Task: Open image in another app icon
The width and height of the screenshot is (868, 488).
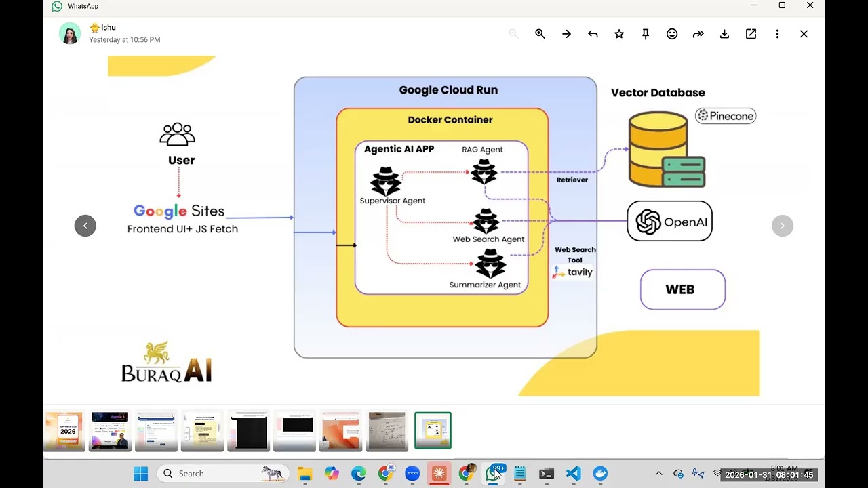Action: (751, 34)
